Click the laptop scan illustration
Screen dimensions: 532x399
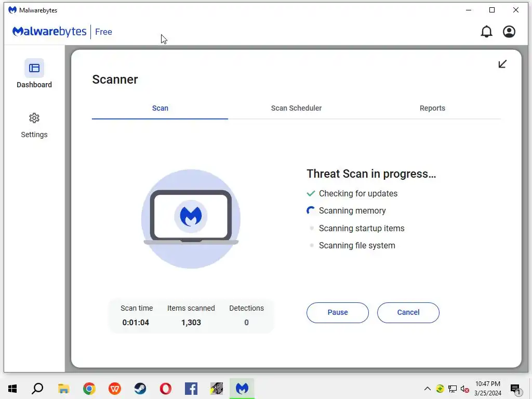click(x=191, y=219)
